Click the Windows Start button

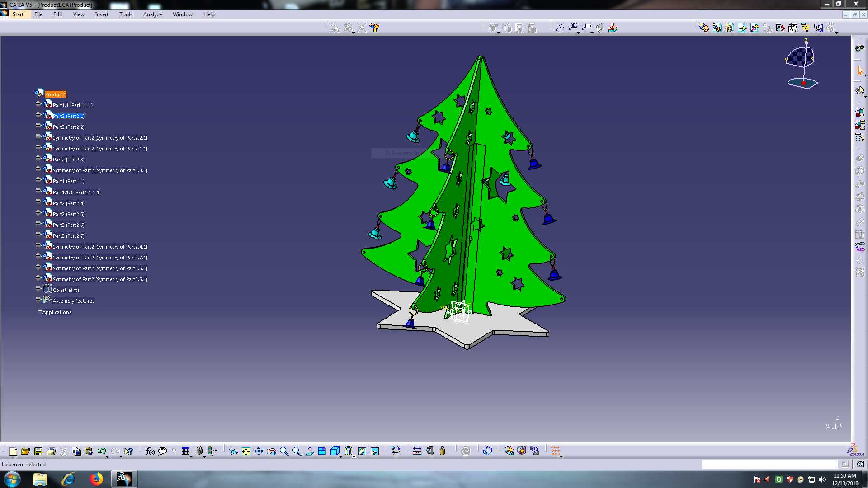tap(12, 479)
